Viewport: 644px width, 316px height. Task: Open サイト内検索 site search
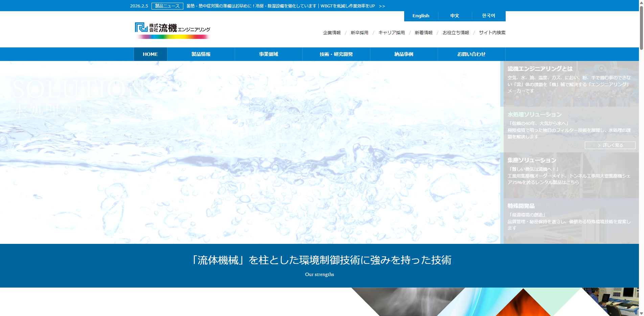(492, 33)
